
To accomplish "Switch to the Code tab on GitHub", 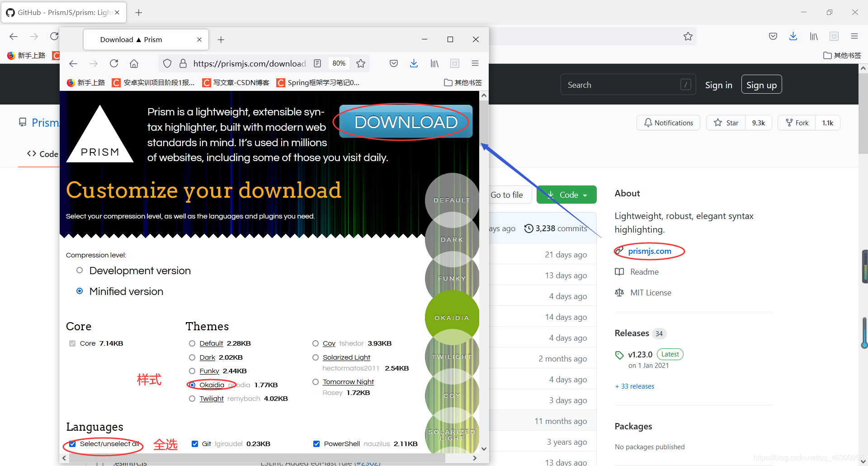I will (x=42, y=154).
